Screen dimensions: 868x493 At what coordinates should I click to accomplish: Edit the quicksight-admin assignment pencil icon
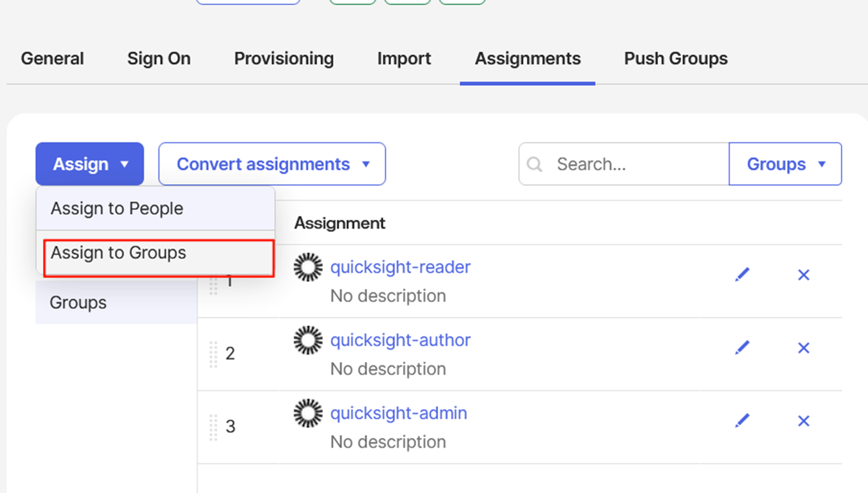(742, 420)
